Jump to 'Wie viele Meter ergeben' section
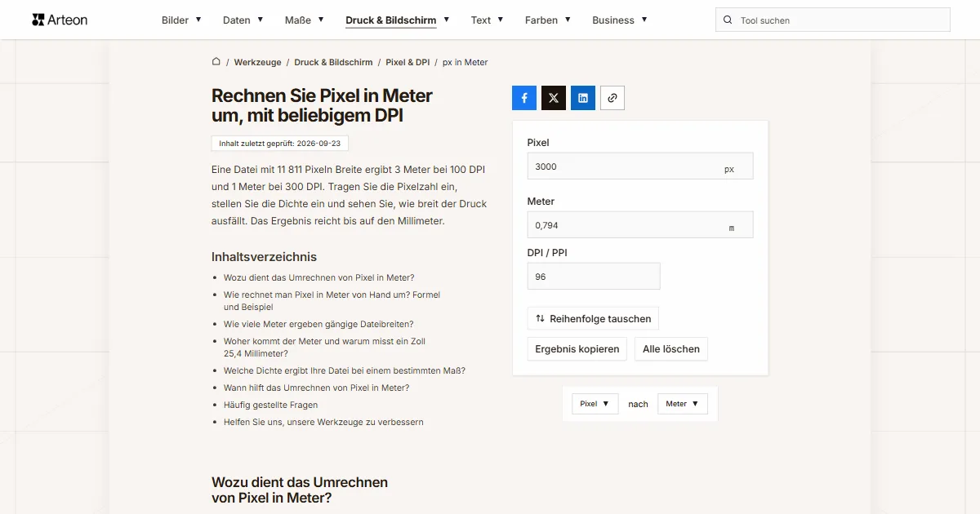This screenshot has width=980, height=514. (x=318, y=324)
